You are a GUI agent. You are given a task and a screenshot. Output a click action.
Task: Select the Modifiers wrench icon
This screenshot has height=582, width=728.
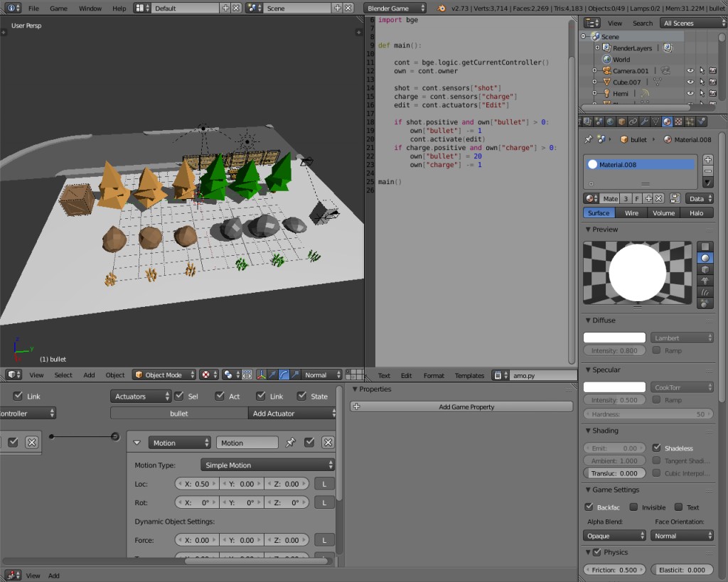pyautogui.click(x=644, y=122)
